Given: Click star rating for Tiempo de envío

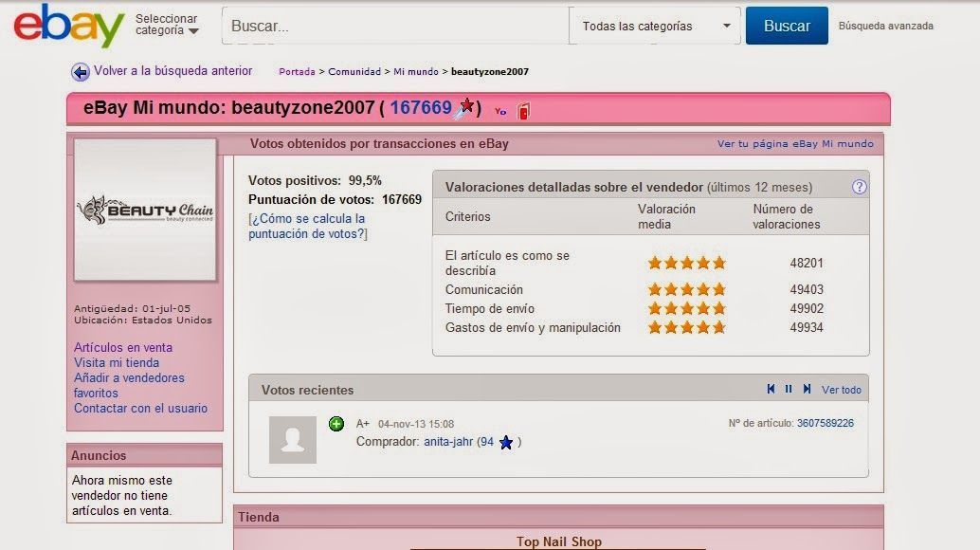Looking at the screenshot, I should (687, 308).
